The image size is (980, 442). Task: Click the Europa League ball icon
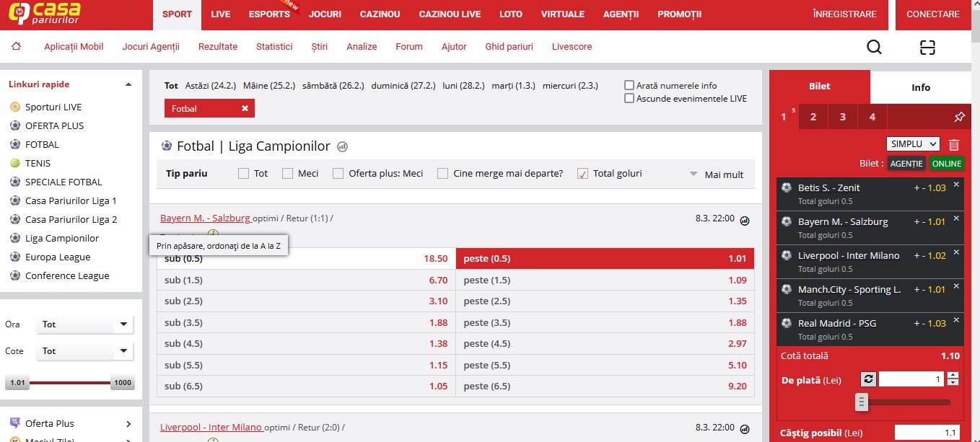tap(15, 257)
